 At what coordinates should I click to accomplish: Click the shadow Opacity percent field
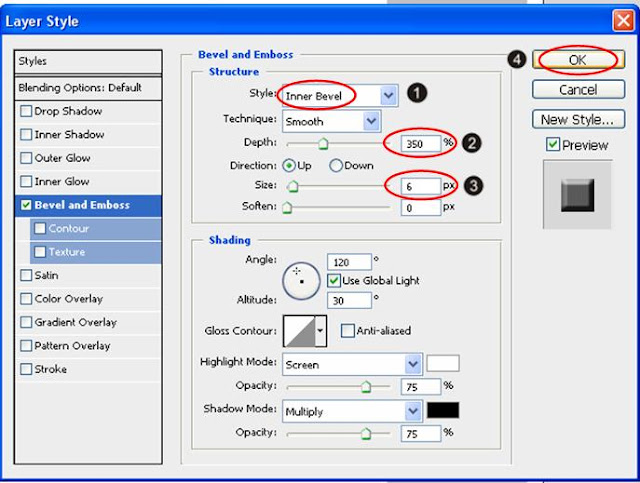pos(420,433)
